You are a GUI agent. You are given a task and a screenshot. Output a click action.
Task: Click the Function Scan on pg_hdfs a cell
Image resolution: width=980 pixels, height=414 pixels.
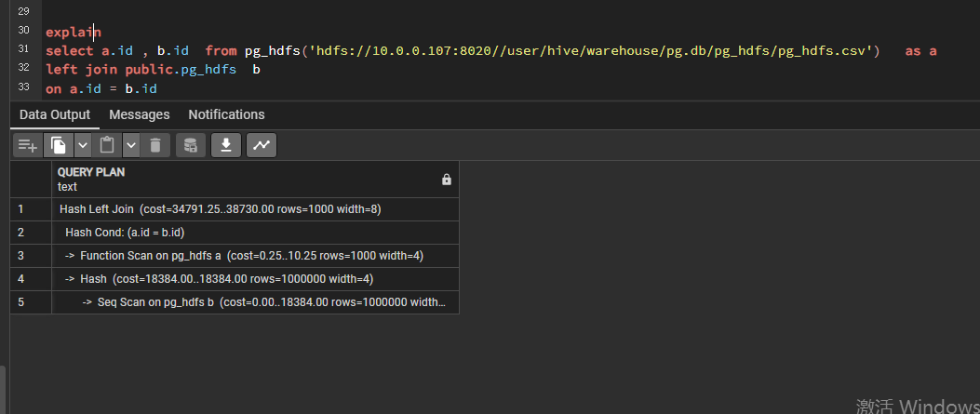pyautogui.click(x=255, y=256)
